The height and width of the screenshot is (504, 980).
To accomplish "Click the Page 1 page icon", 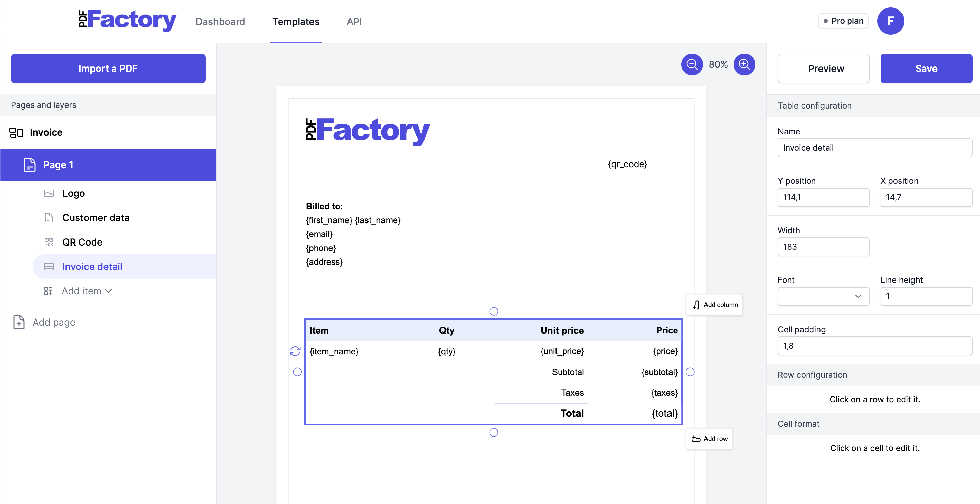I will (30, 164).
